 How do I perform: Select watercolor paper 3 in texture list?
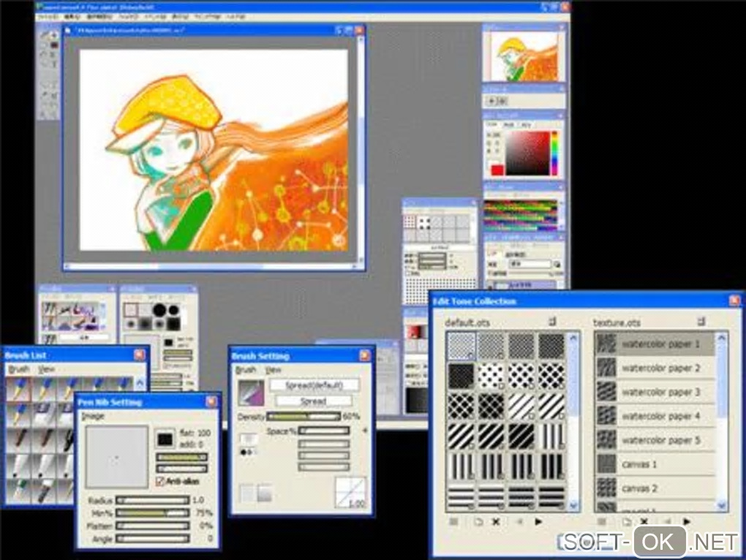click(655, 392)
